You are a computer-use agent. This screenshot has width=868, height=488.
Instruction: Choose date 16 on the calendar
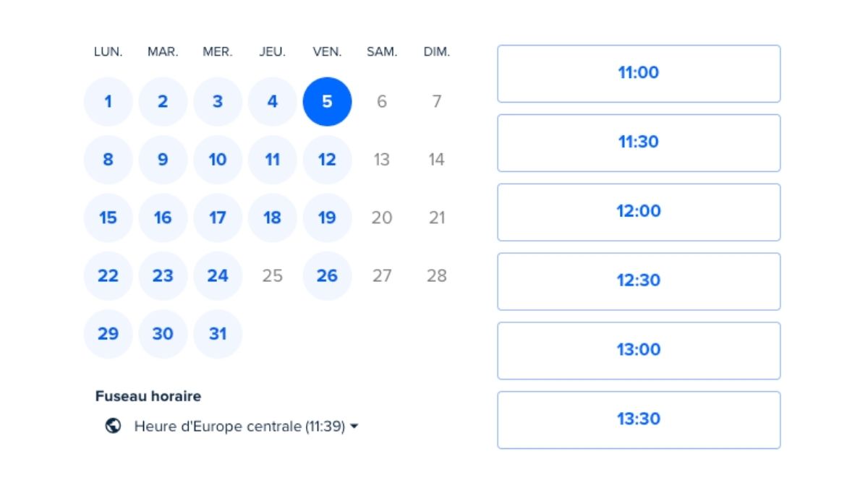(x=163, y=218)
